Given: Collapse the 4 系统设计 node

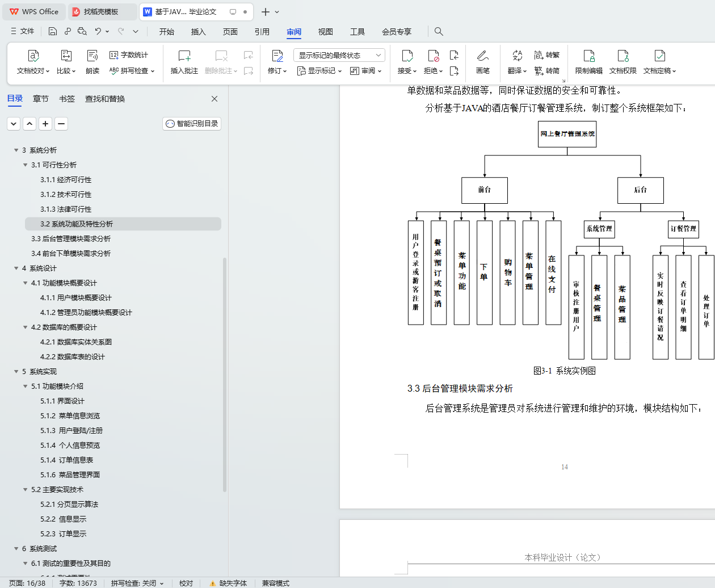Looking at the screenshot, I should click(16, 268).
